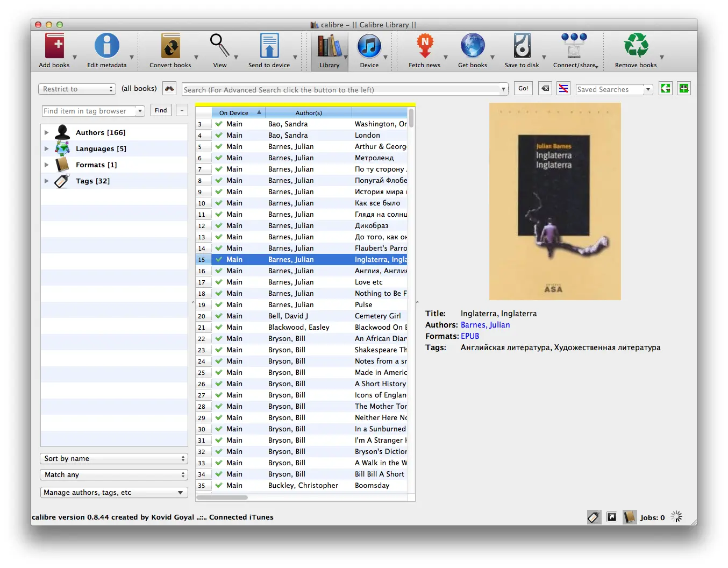Open Sort by name dropdown
Viewport: 728px width, 568px height.
(113, 459)
